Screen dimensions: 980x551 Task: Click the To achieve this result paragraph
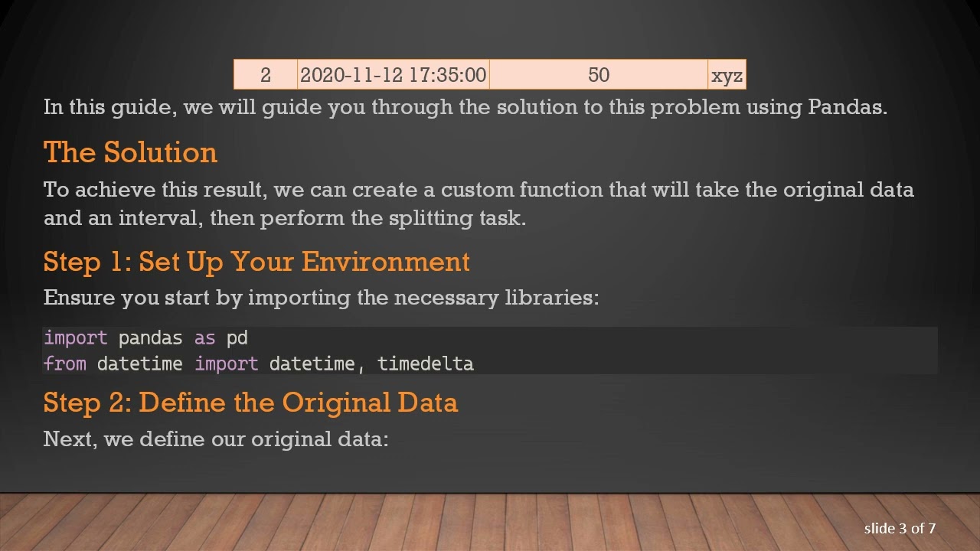pos(479,204)
